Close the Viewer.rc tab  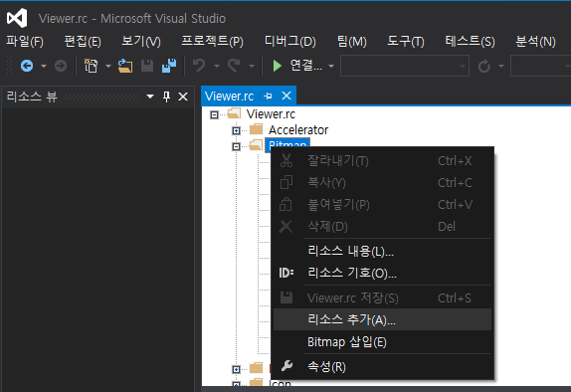pyautogui.click(x=286, y=96)
